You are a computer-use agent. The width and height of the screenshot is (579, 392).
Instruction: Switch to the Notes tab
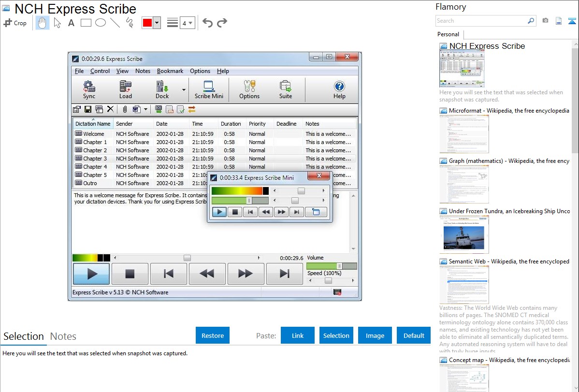tap(63, 336)
